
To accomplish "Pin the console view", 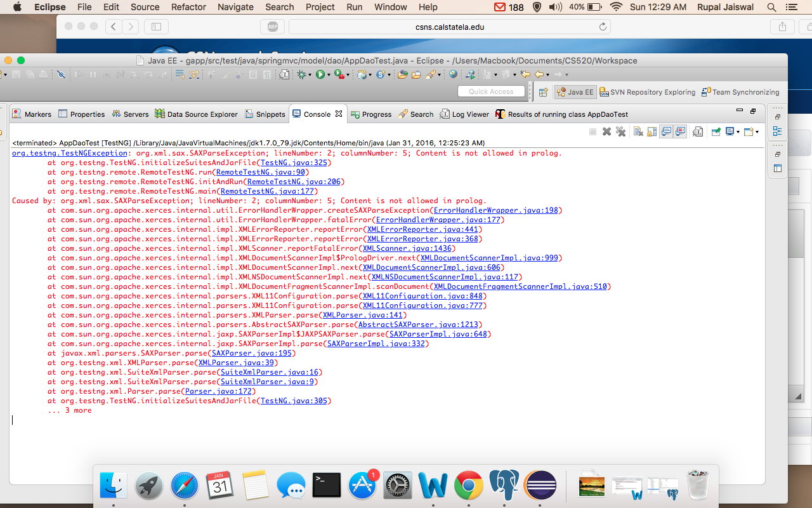I will tap(716, 131).
